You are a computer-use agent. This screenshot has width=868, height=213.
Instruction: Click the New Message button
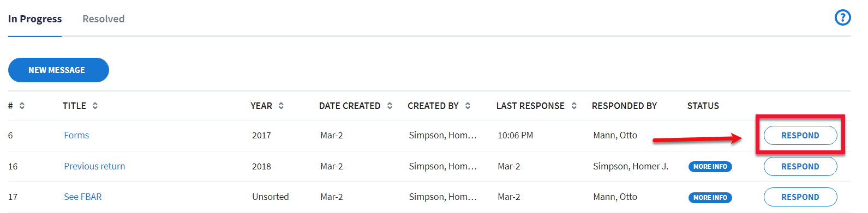tap(58, 70)
